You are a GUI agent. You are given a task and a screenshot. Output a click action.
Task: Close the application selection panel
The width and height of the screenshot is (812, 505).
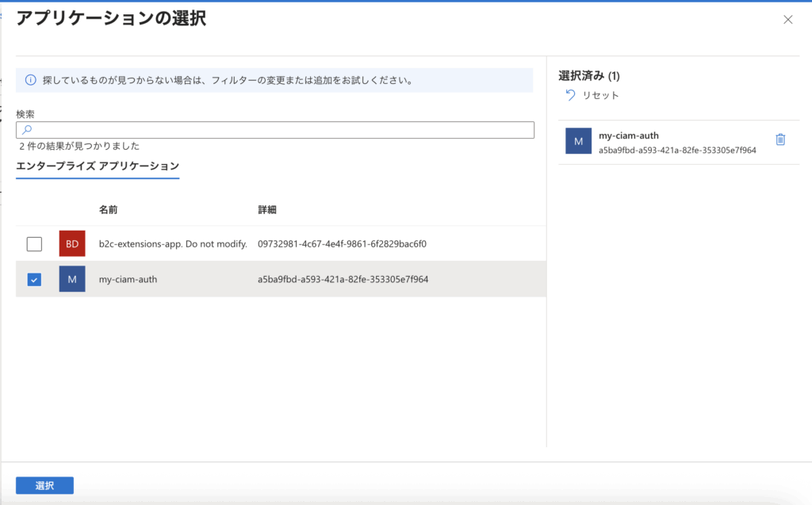pyautogui.click(x=787, y=20)
